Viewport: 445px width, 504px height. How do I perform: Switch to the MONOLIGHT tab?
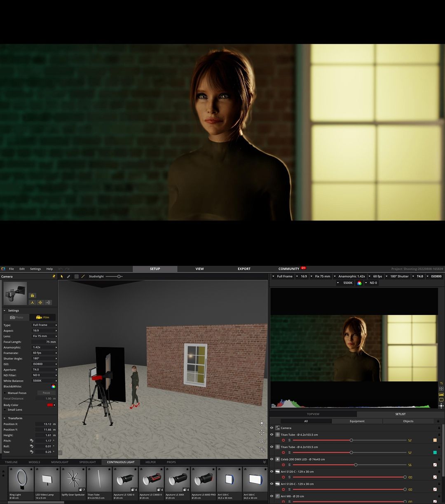pos(60,462)
